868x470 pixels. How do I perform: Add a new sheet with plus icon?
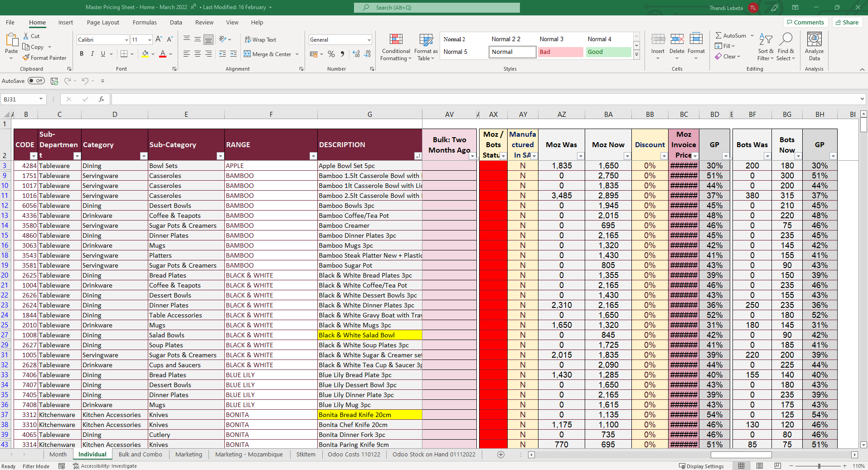pyautogui.click(x=501, y=455)
